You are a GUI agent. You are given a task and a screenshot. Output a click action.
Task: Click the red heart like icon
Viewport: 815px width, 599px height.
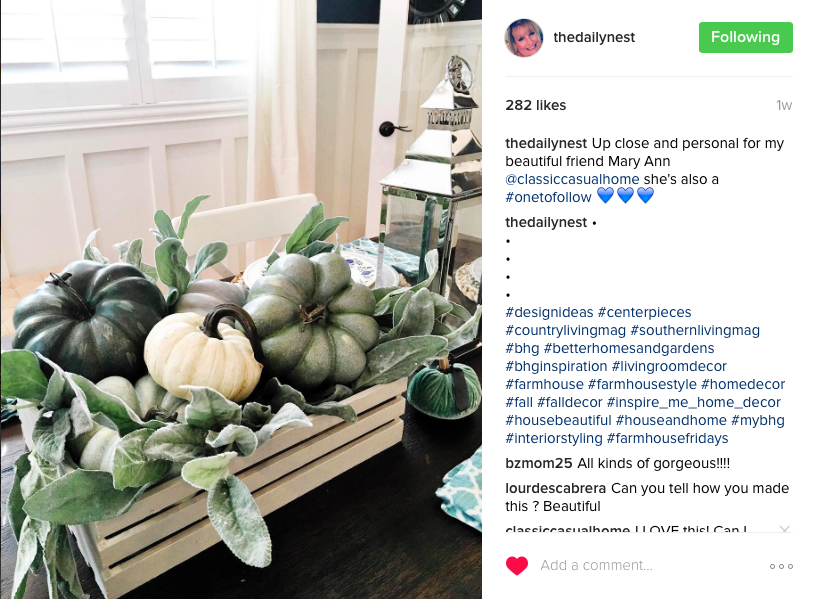click(517, 566)
